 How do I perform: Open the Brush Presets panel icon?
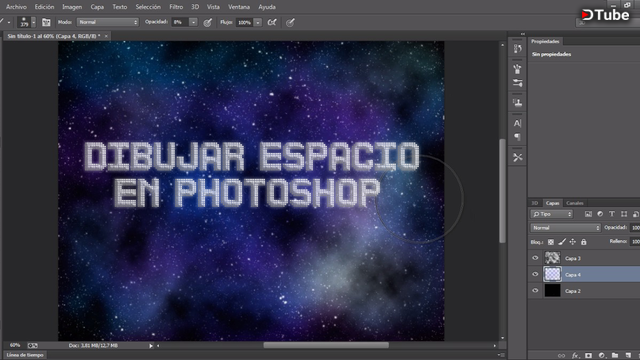click(x=518, y=69)
